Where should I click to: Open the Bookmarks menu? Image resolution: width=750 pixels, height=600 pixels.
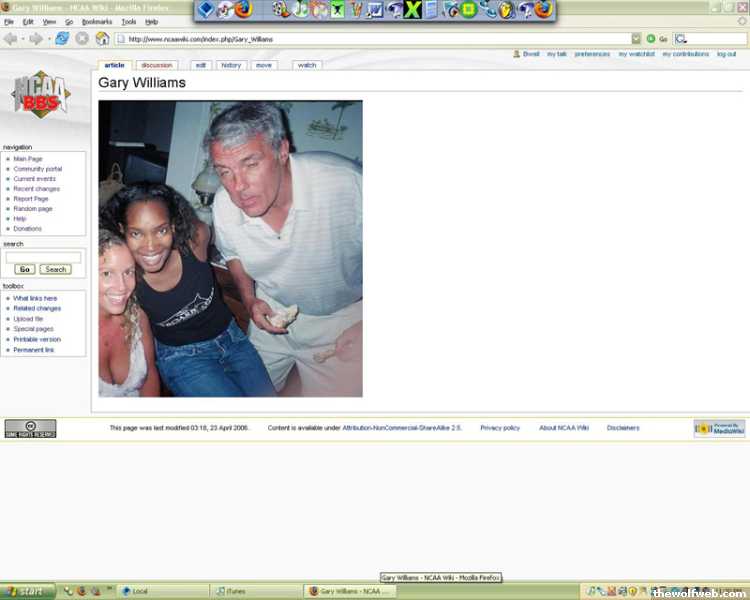pos(96,21)
